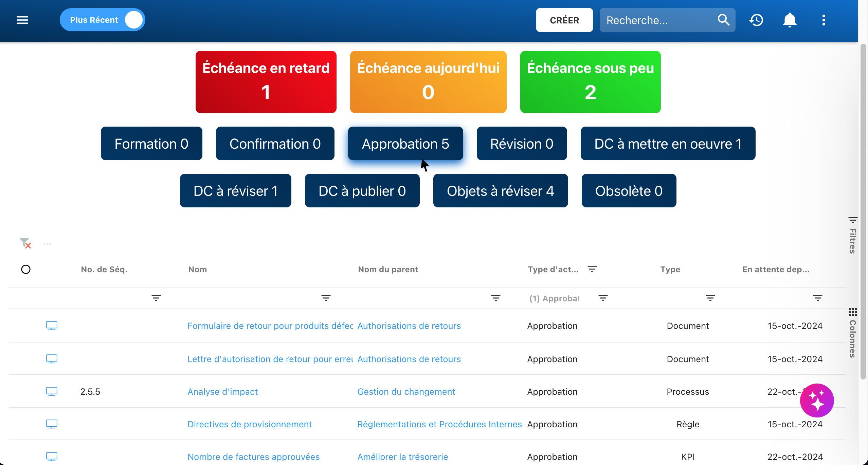
Task: Select all rows using header circle
Action: [x=26, y=269]
